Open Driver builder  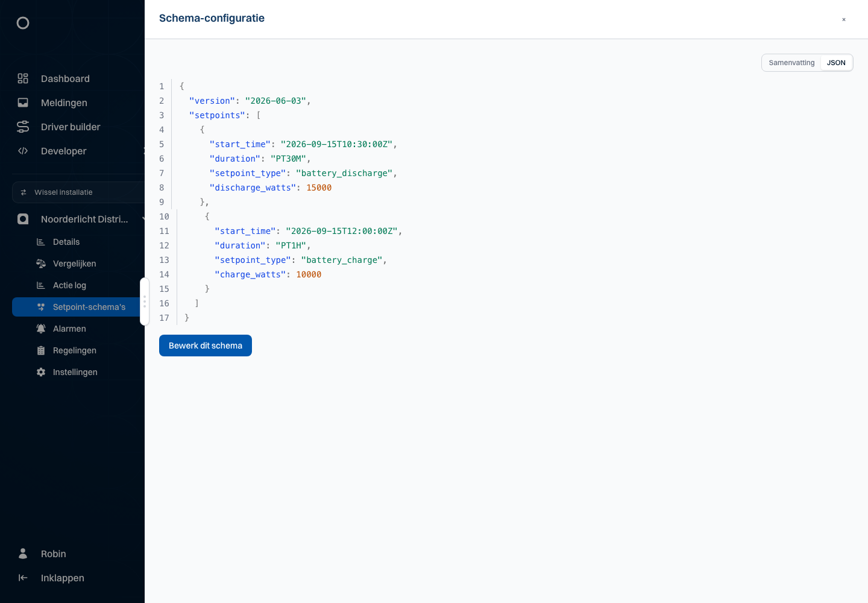click(x=71, y=127)
